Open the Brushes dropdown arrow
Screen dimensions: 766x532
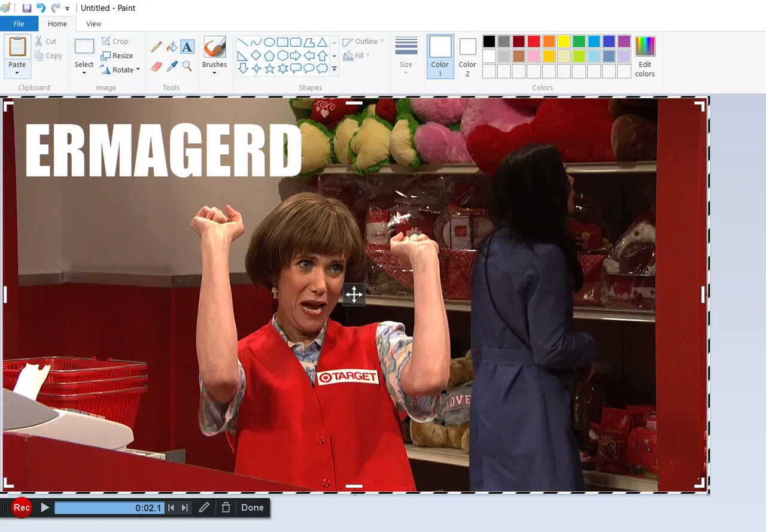[x=214, y=73]
